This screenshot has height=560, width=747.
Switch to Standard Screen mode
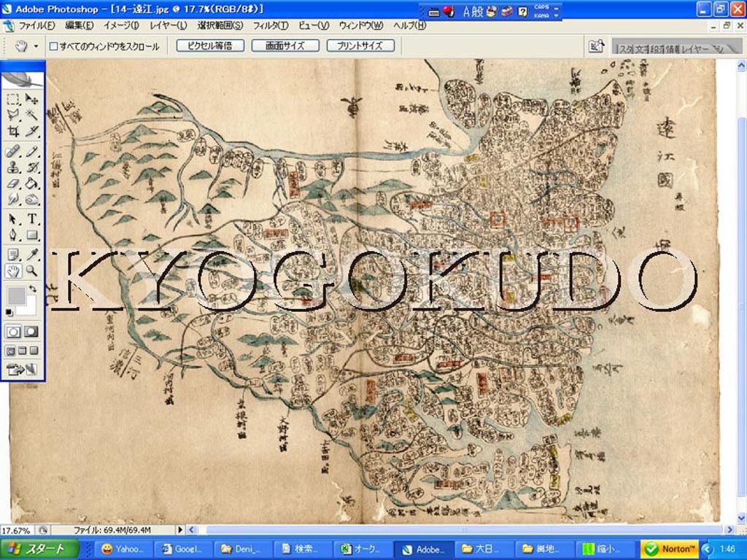tap(10, 351)
